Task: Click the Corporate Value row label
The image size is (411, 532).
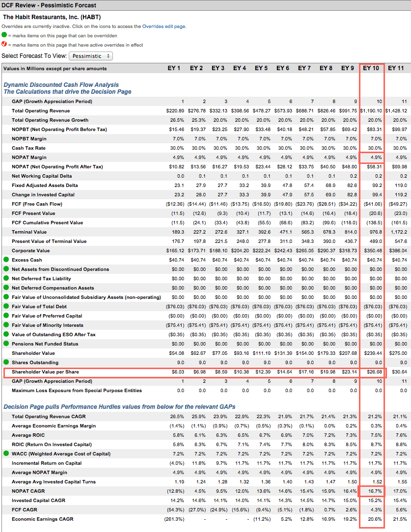Action: 30,251
